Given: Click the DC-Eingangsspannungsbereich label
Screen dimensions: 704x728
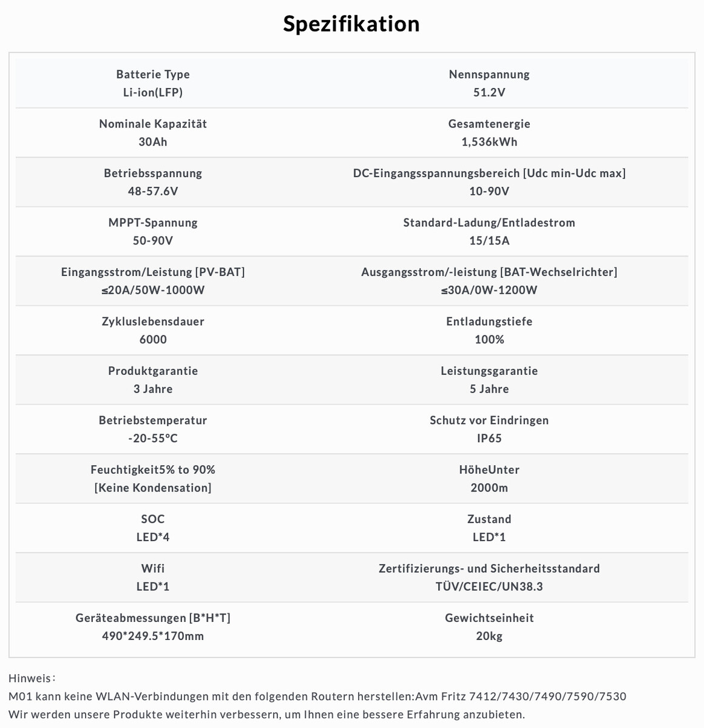Looking at the screenshot, I should 489,173.
